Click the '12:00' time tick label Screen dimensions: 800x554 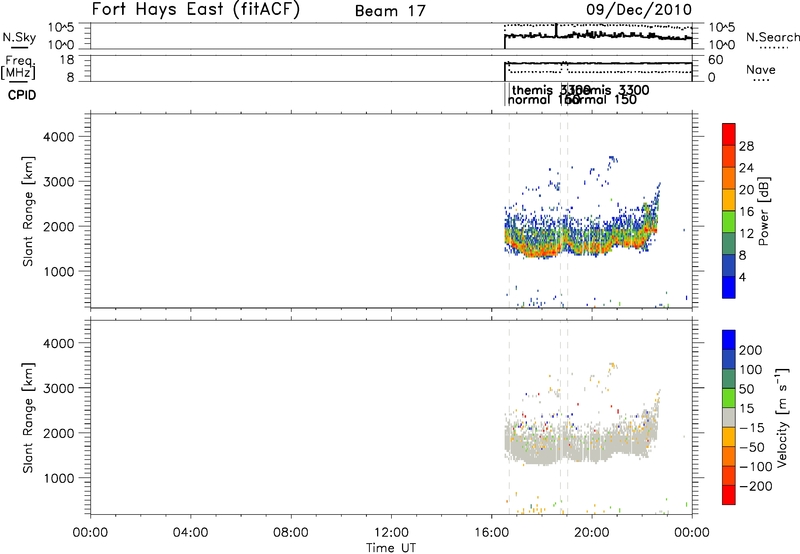(391, 533)
